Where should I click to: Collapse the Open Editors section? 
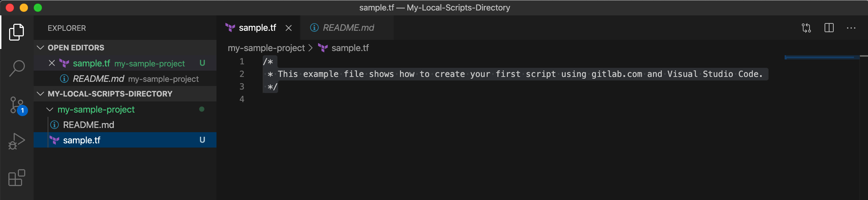pyautogui.click(x=41, y=48)
